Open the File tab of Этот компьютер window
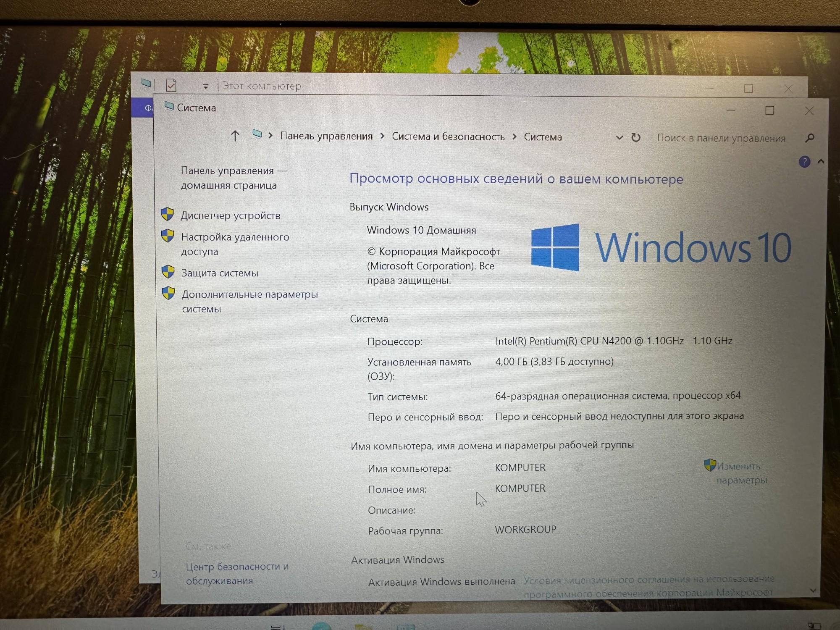 (x=143, y=108)
